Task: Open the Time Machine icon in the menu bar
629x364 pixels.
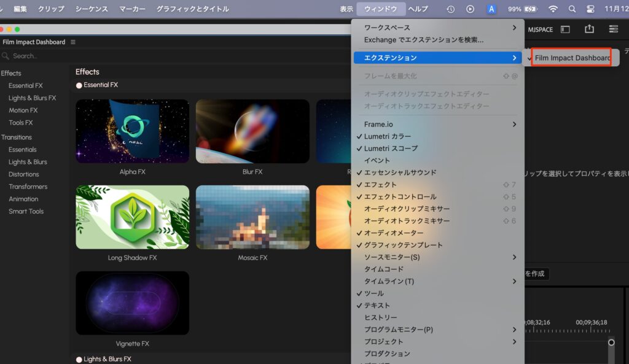Action: click(x=450, y=9)
